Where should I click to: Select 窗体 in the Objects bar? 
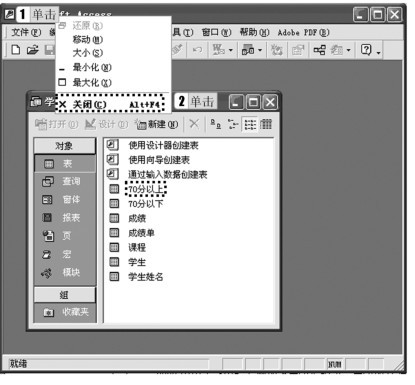click(65, 200)
